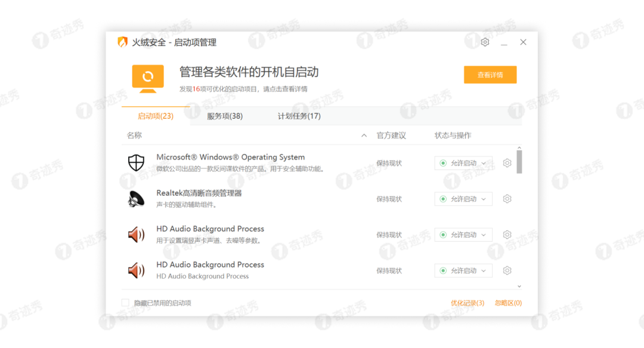The image size is (644, 348).
Task: Click the Huorong flame shield logo
Action: pos(122,42)
